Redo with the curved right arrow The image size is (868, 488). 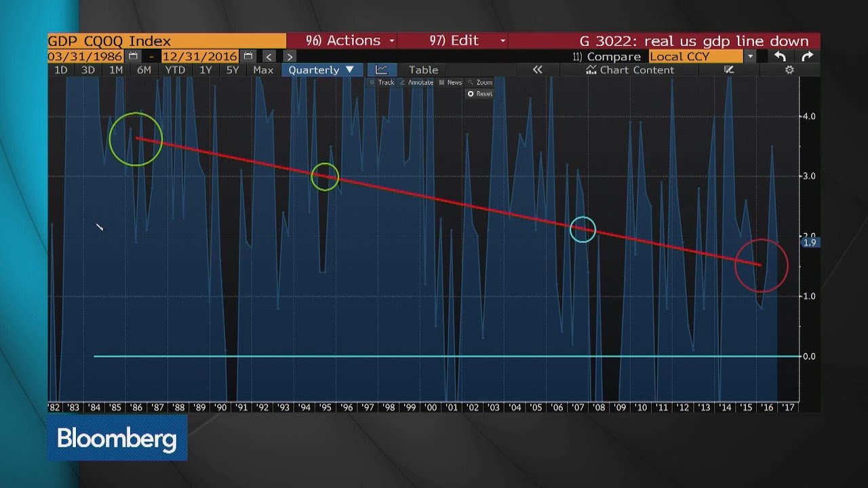pyautogui.click(x=807, y=57)
